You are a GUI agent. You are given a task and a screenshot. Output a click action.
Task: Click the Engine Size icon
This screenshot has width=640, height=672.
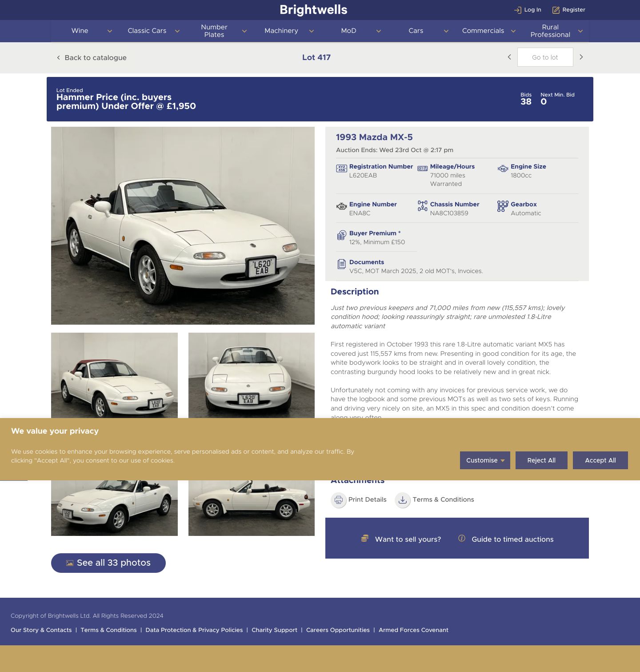tap(503, 169)
